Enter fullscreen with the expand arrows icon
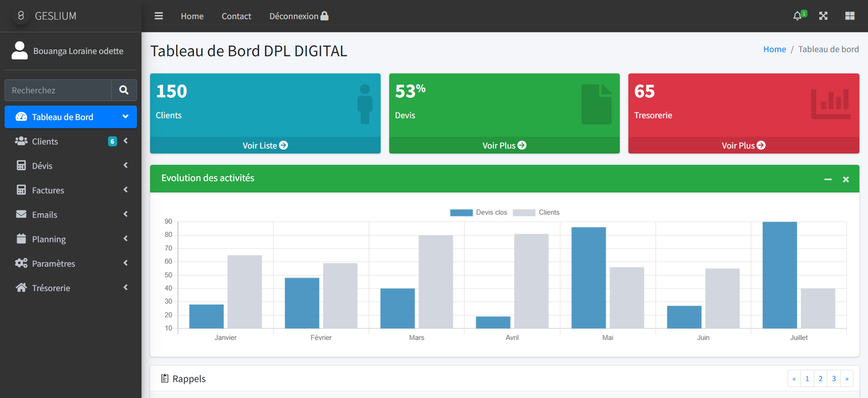The image size is (868, 398). point(823,16)
